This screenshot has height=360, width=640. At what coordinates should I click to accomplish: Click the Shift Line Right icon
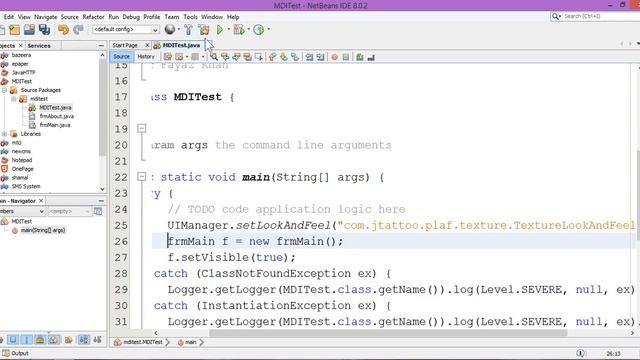[x=320, y=57]
